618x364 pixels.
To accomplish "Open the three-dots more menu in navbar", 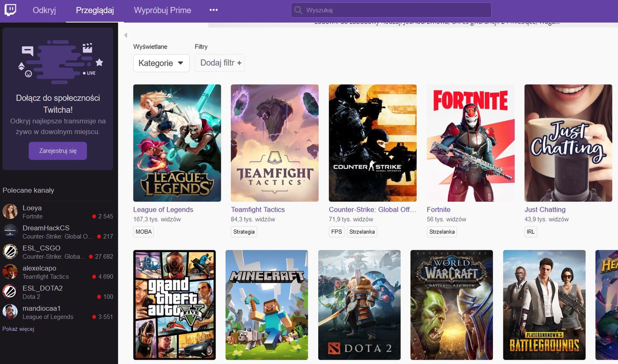I will [214, 10].
